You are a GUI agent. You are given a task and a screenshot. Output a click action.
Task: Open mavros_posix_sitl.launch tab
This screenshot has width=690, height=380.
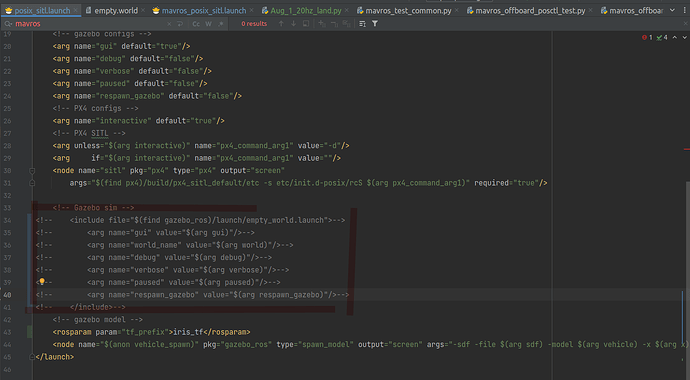[x=204, y=11]
